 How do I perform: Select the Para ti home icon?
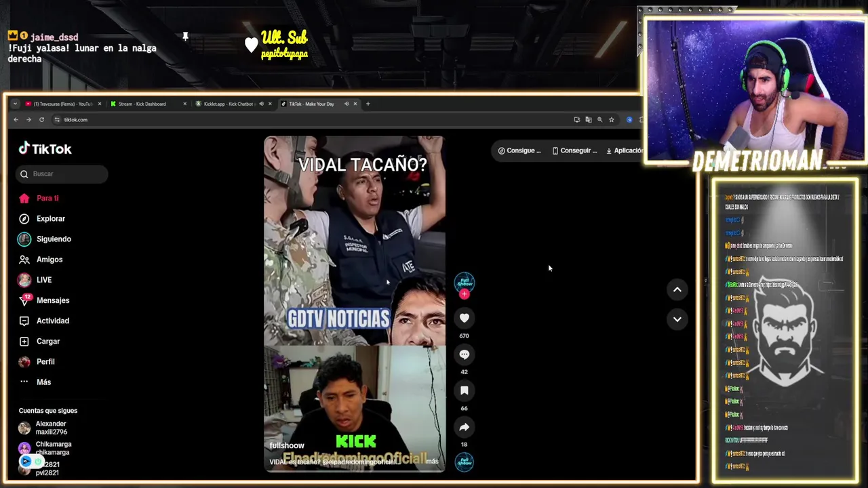click(x=24, y=198)
